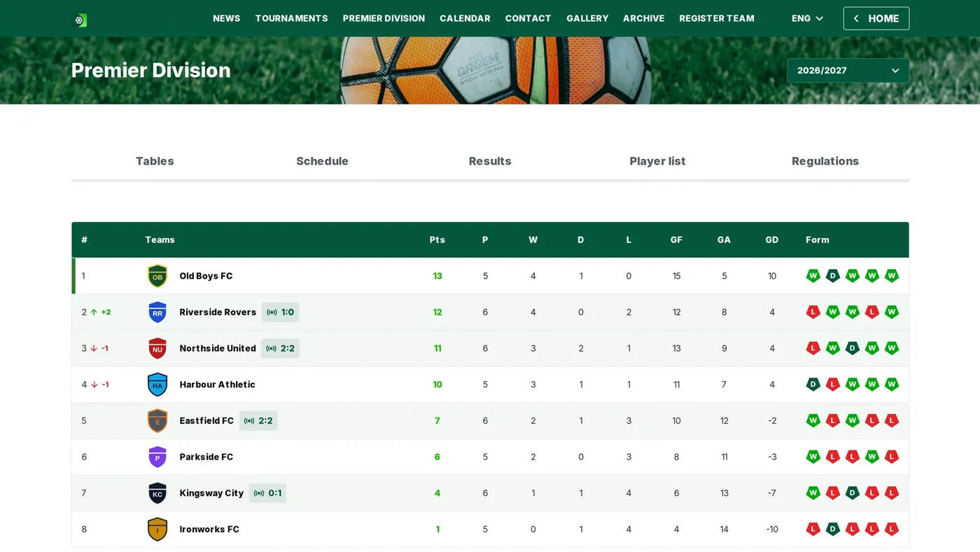Click the Parkside FC team name
The width and height of the screenshot is (980, 552).
click(x=206, y=457)
